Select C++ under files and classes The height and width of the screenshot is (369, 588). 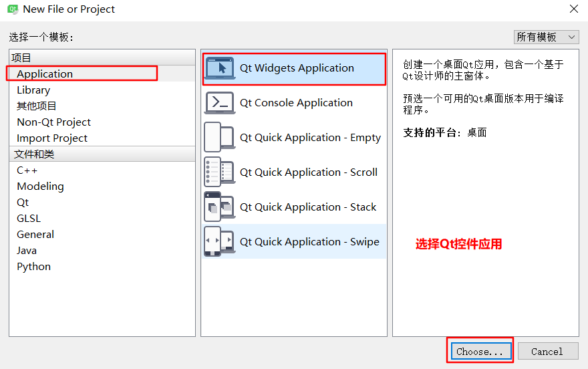tap(102, 170)
